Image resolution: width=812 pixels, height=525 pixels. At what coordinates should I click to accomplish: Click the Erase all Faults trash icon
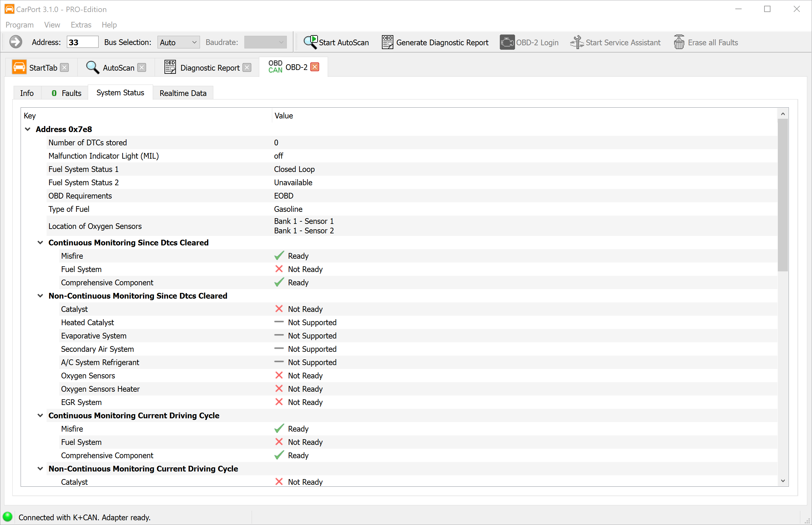point(679,42)
